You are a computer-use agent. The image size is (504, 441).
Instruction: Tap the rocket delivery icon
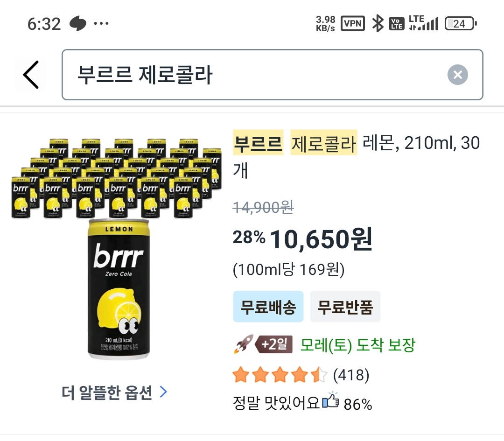click(244, 344)
